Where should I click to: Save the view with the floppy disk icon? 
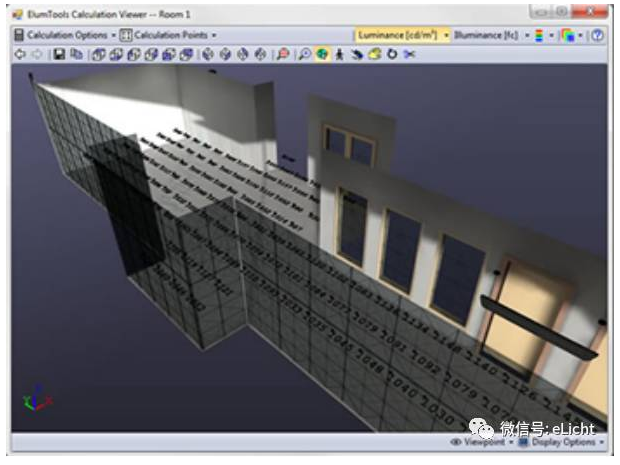(59, 54)
